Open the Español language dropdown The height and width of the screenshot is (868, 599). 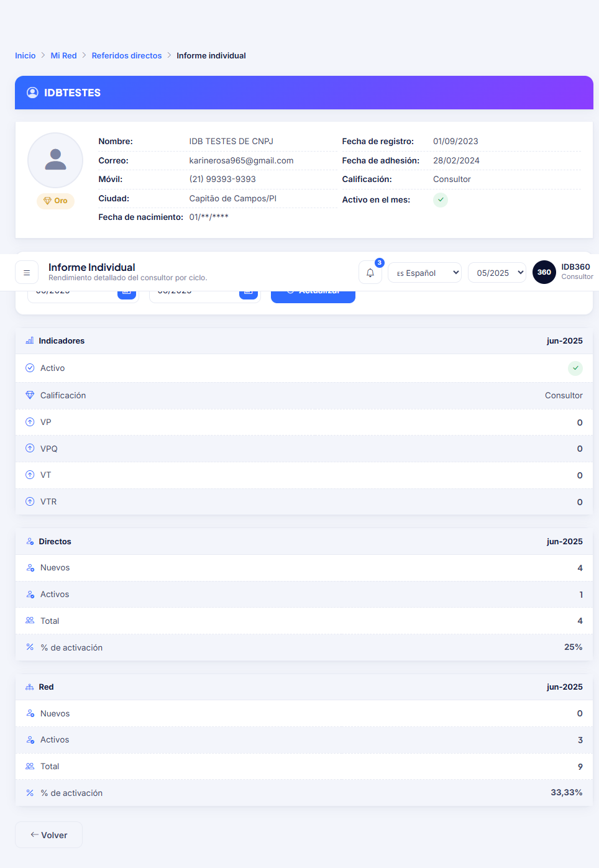point(424,273)
